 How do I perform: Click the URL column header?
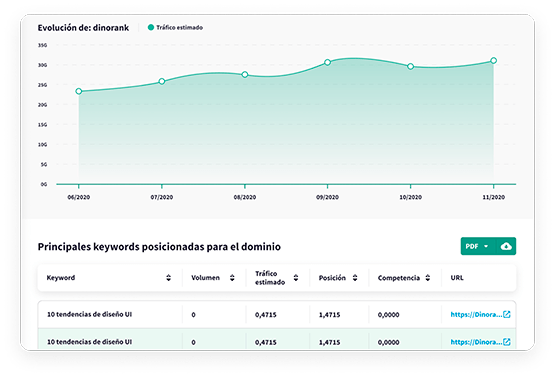[457, 278]
